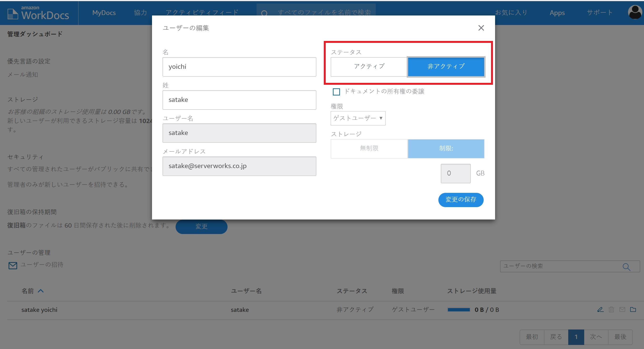
Task: Open the 権限 ゲストユーザー dropdown
Action: pyautogui.click(x=358, y=118)
